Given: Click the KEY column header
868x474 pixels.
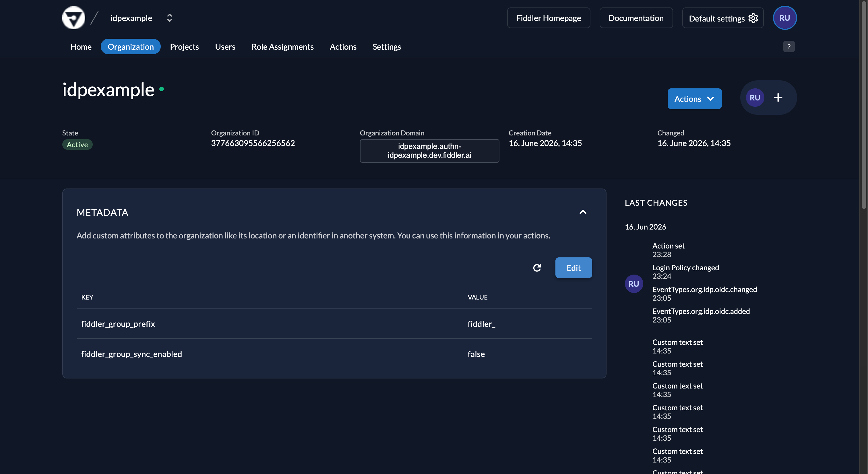Looking at the screenshot, I should click(x=87, y=297).
